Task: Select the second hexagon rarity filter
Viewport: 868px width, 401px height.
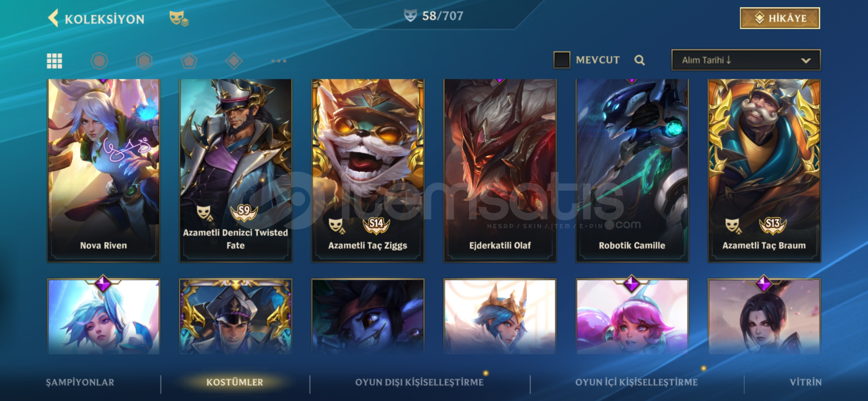Action: pos(144,61)
